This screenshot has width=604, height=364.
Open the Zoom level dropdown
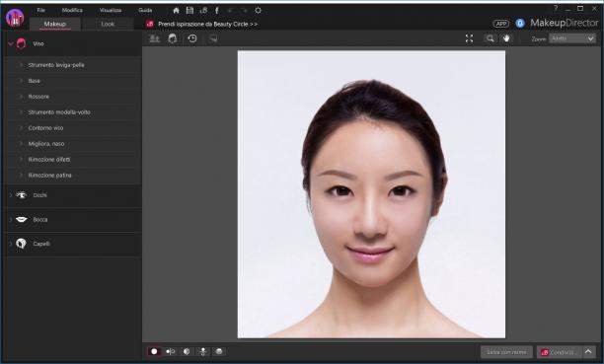tap(572, 38)
